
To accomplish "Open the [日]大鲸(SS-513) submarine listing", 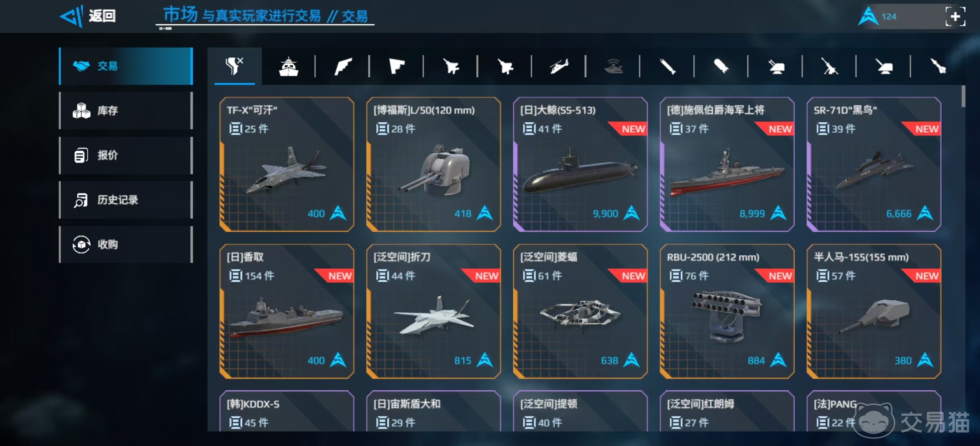I will (580, 164).
